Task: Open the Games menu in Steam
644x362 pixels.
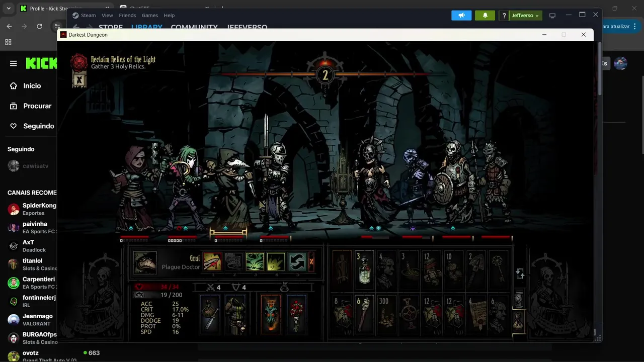Action: point(149,16)
